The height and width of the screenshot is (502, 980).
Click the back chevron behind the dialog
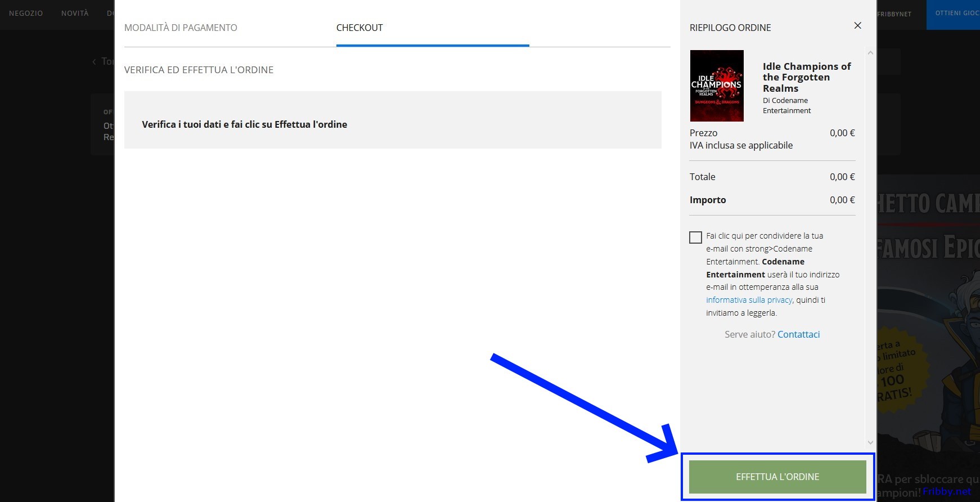[94, 62]
